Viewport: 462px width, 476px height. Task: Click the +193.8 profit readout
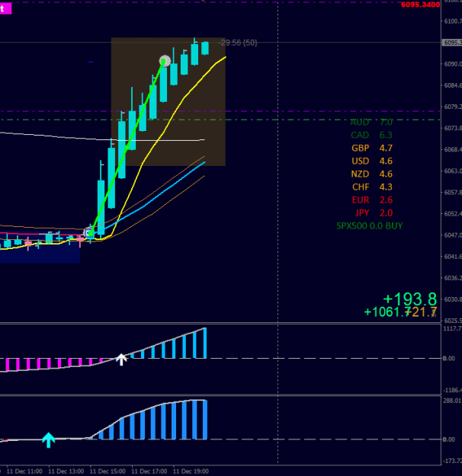410,299
